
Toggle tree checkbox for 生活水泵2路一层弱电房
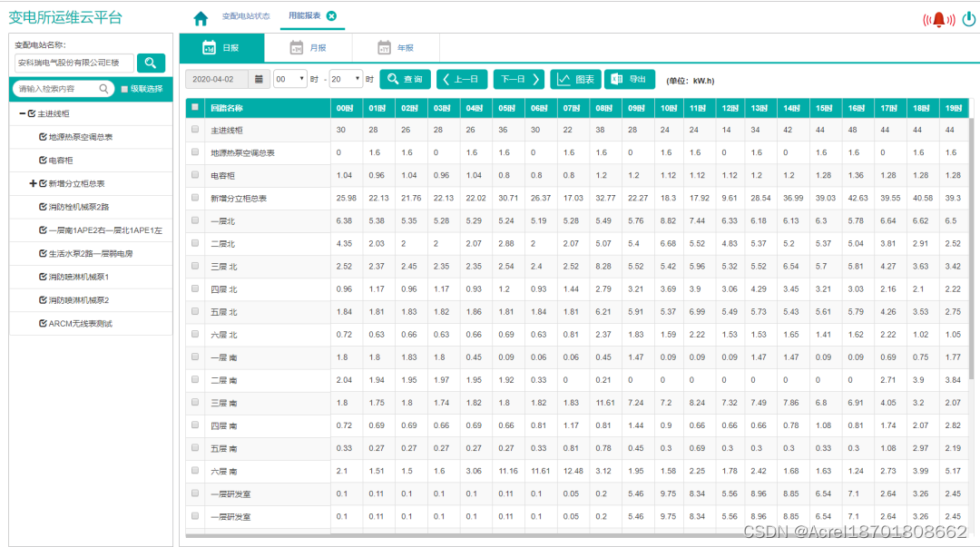tap(43, 253)
